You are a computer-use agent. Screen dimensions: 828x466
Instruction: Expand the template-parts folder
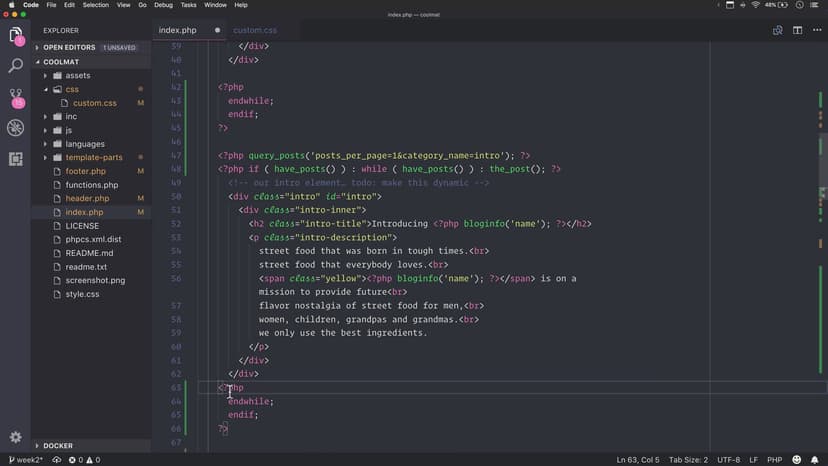pos(93,158)
